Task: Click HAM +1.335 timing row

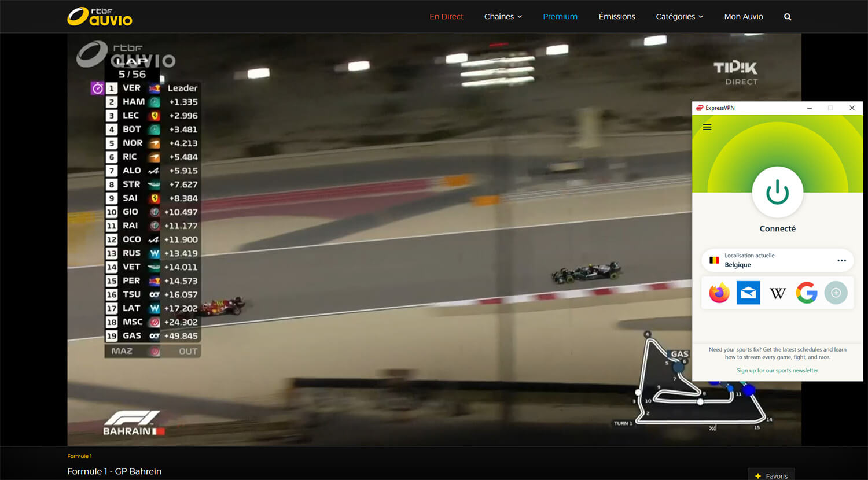Action: (x=153, y=102)
